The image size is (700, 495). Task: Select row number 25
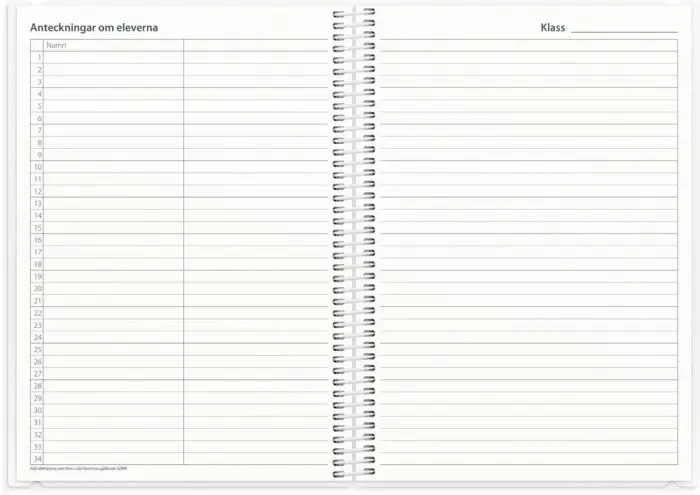(38, 349)
